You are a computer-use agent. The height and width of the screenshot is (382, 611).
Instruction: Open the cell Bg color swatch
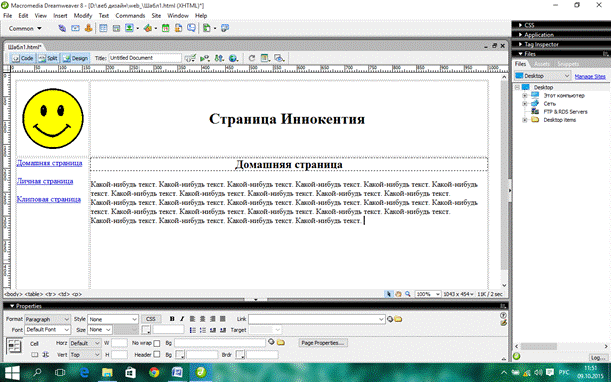click(x=180, y=355)
